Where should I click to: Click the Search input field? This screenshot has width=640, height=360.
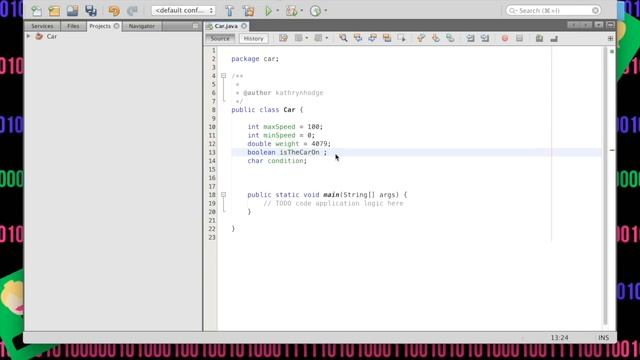click(x=553, y=11)
